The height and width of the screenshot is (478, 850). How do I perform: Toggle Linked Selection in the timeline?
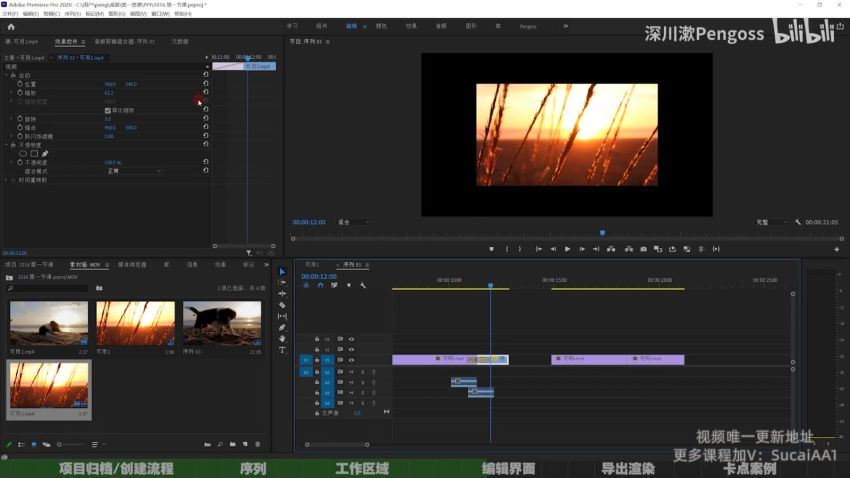334,286
